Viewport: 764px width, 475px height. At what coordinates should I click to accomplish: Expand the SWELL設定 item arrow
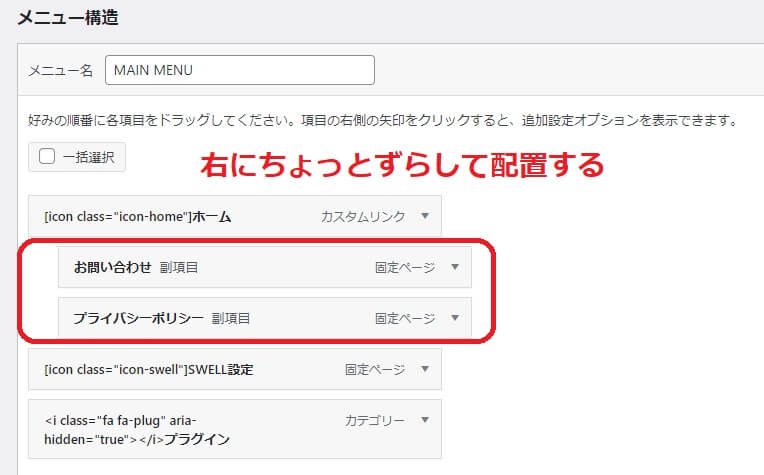[x=425, y=369]
